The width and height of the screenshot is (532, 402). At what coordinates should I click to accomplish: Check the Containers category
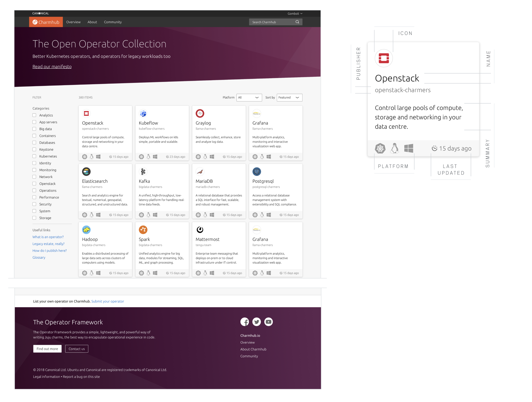(x=34, y=136)
